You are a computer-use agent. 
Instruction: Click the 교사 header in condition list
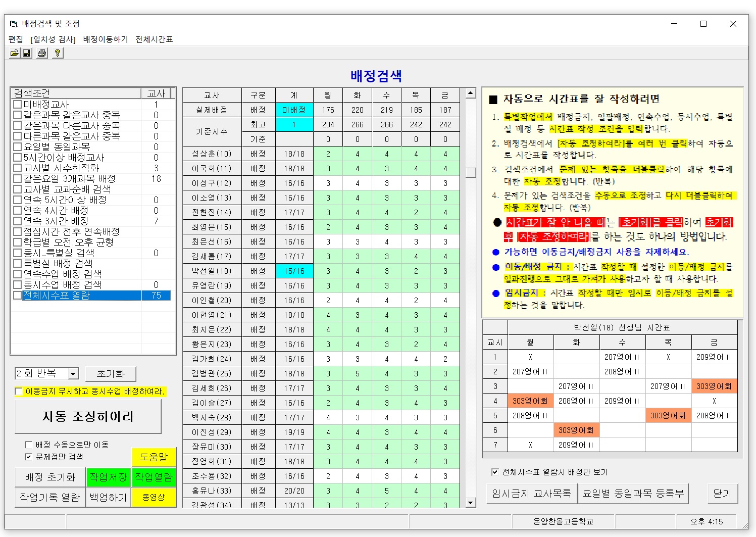coord(156,93)
